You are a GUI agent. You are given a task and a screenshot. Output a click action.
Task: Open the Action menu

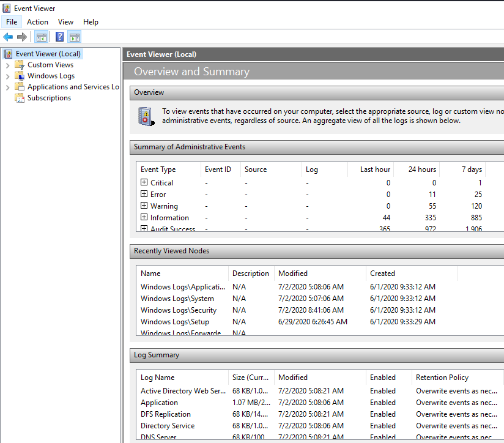pyautogui.click(x=37, y=22)
